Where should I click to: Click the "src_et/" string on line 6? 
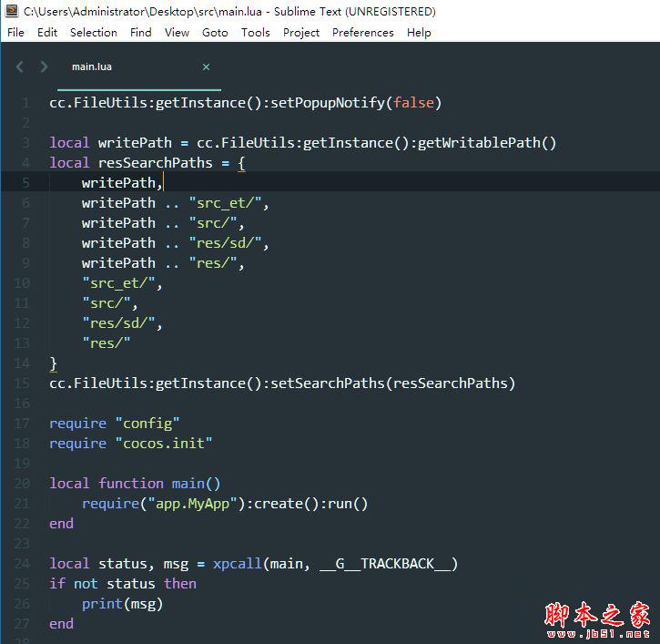[225, 203]
